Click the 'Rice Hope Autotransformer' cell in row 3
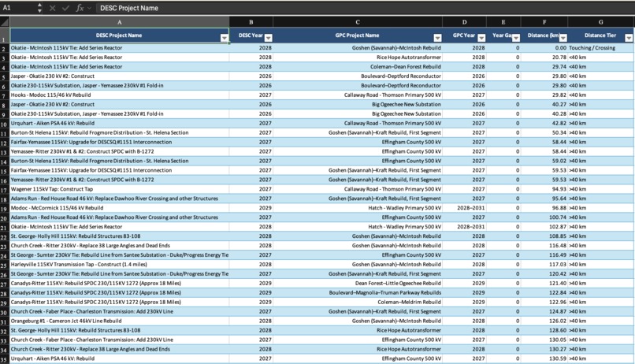Screen dimensions: 635x364 358,57
